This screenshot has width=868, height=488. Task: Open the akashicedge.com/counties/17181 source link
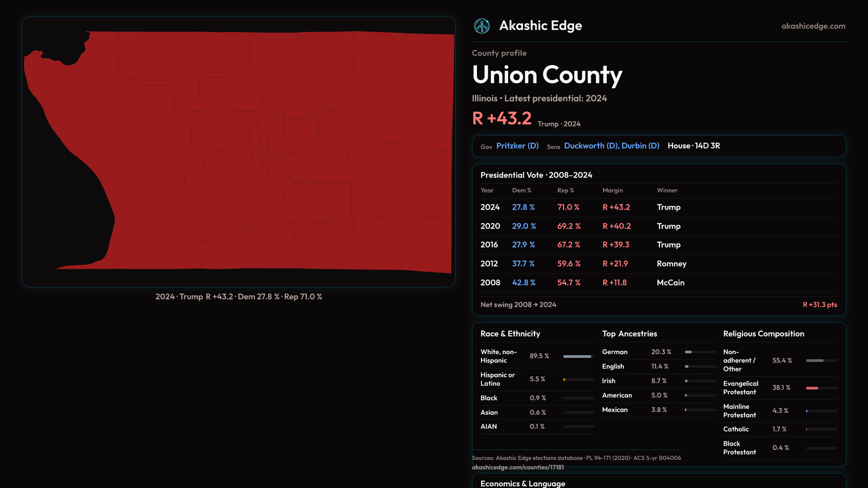pos(518,468)
